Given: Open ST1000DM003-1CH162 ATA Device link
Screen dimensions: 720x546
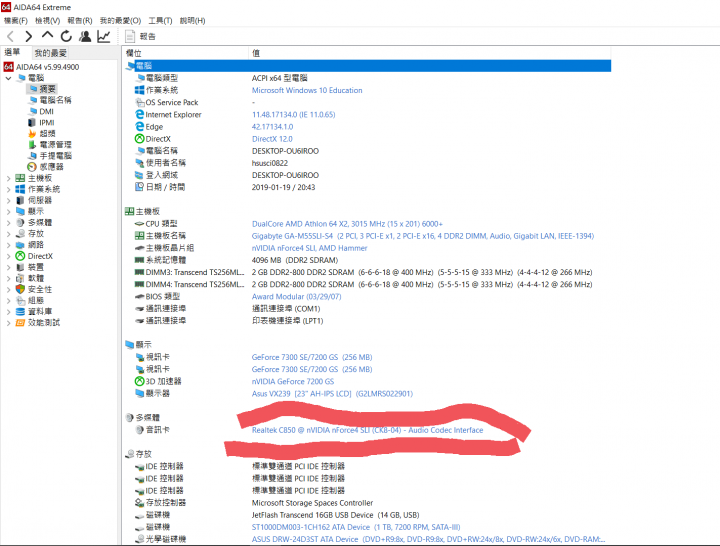Looking at the screenshot, I should click(356, 527).
